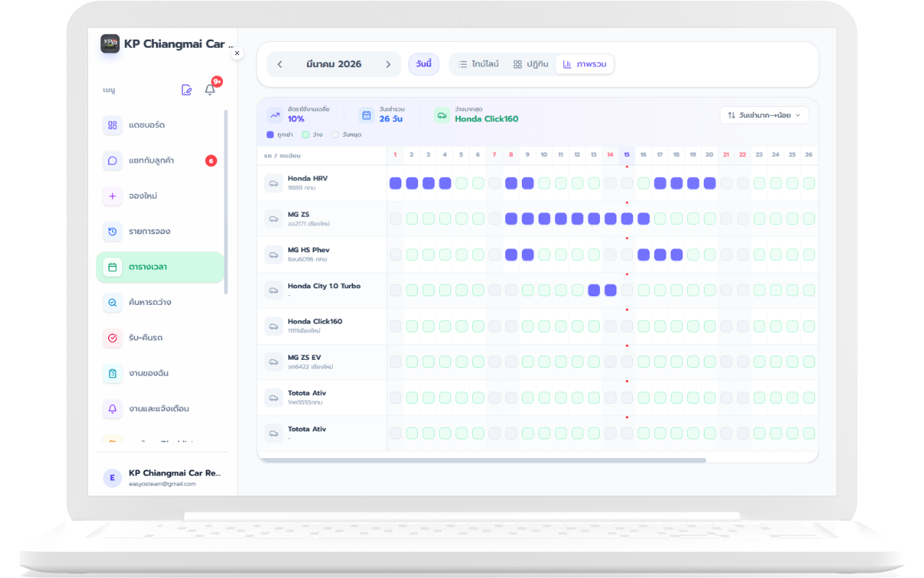Screen dimensions: 924x578
Task: Select the ค้นหารถว่าง search icon
Action: 113,302
